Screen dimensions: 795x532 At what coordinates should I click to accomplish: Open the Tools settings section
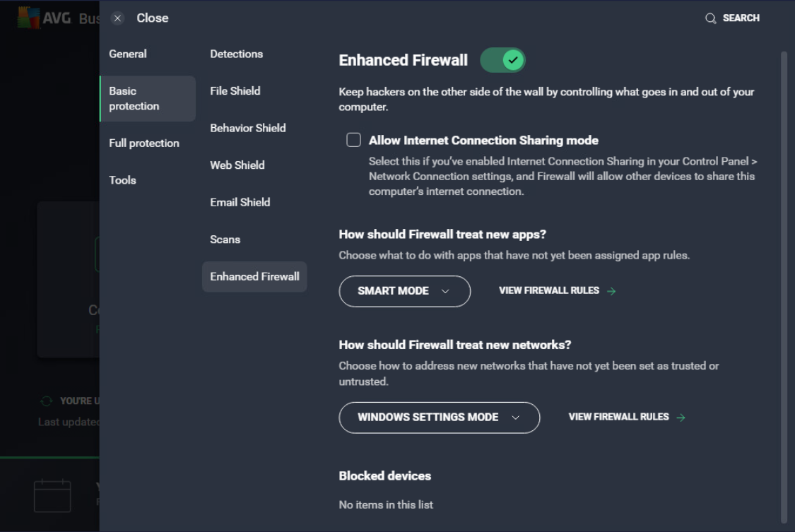pos(122,180)
